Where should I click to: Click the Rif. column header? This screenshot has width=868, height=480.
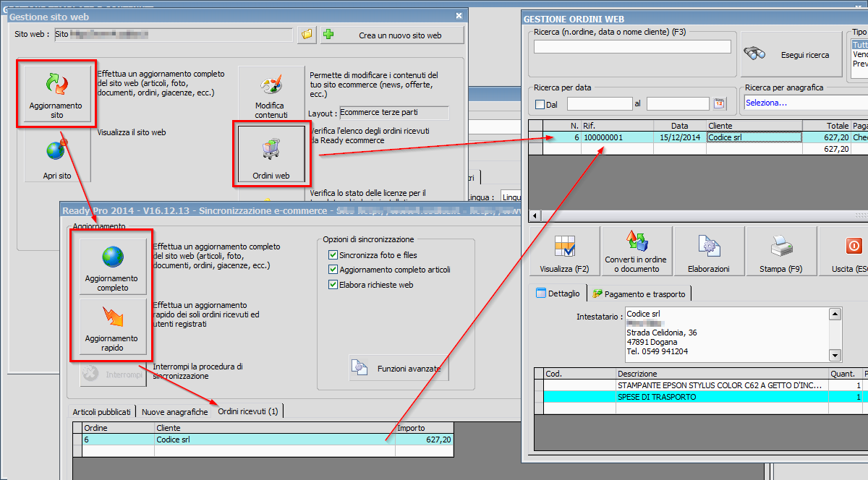point(618,126)
